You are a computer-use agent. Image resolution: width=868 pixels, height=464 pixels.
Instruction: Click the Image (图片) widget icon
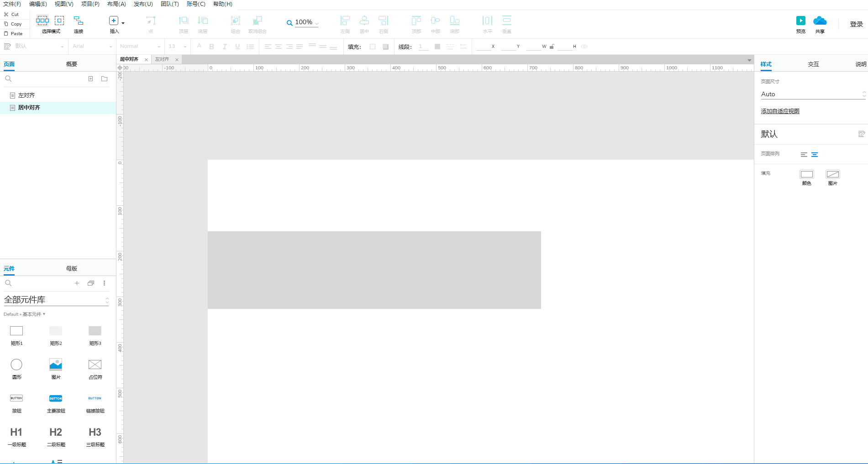pos(56,365)
